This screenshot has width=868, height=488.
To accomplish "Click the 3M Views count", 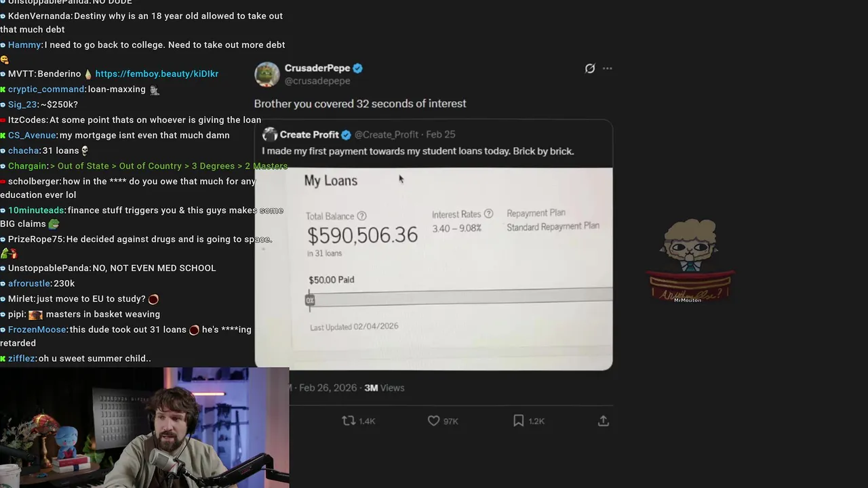I will (384, 388).
